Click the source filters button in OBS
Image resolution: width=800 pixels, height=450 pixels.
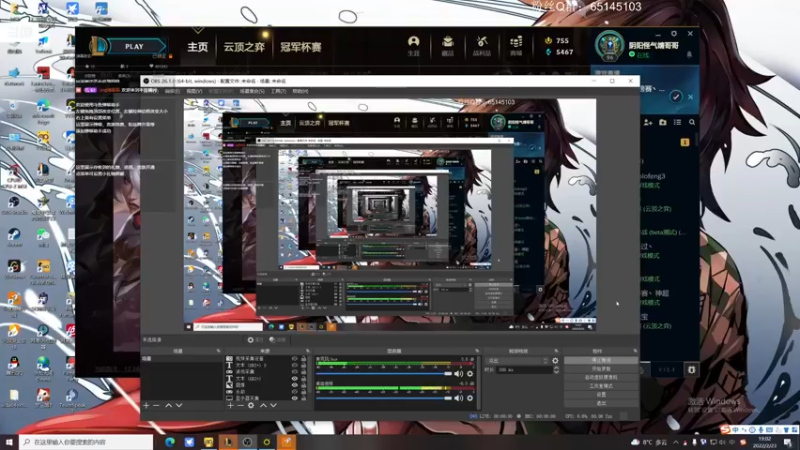[277, 340]
